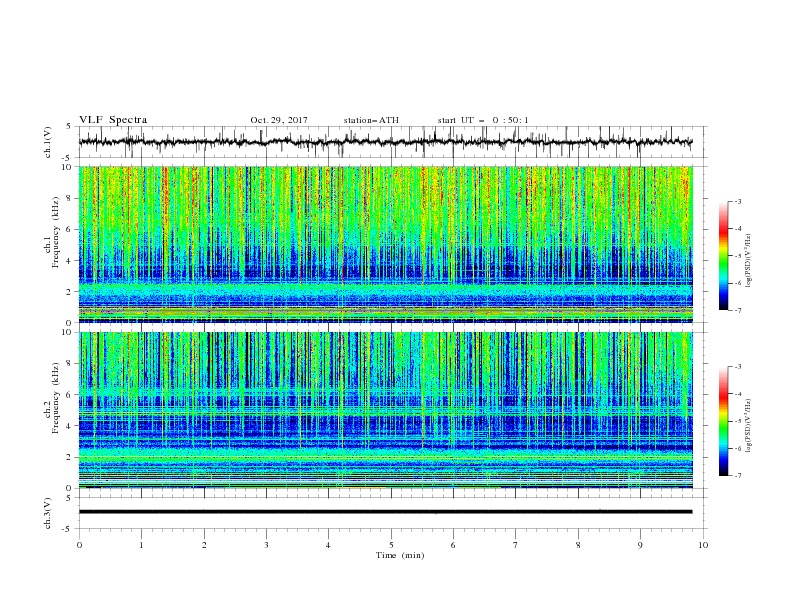Click the ch.1 spectrogram panel
The width and height of the screenshot is (792, 612).
point(386,244)
